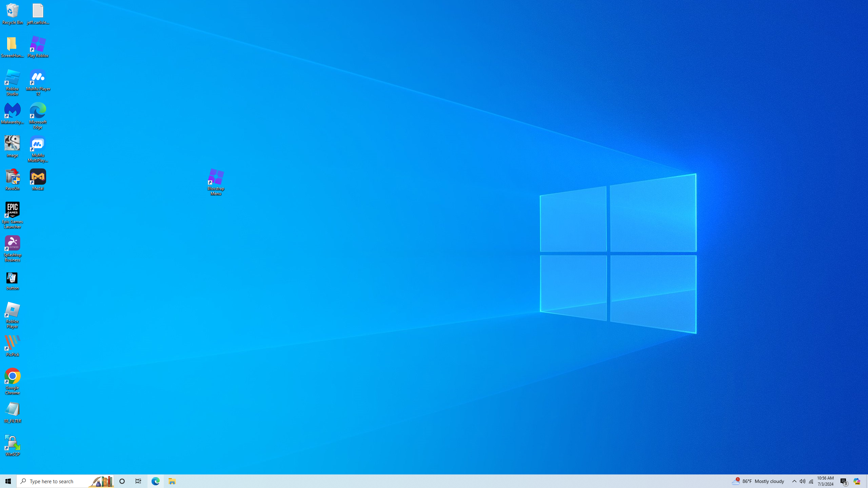Select the Splashtop Business shortcut

13,248
